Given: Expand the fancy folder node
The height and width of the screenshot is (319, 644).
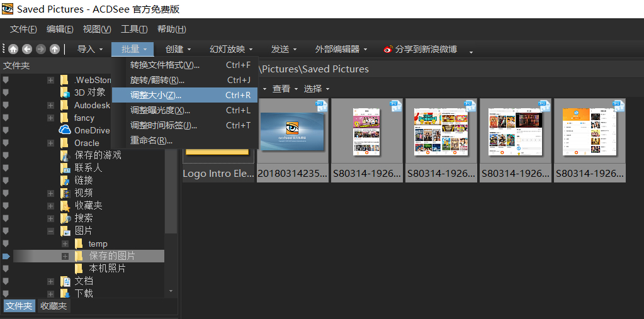Looking at the screenshot, I should 50,118.
